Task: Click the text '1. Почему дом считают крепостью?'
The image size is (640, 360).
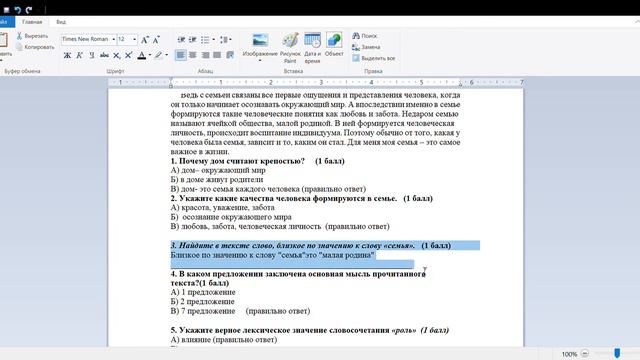Action: coord(238,161)
